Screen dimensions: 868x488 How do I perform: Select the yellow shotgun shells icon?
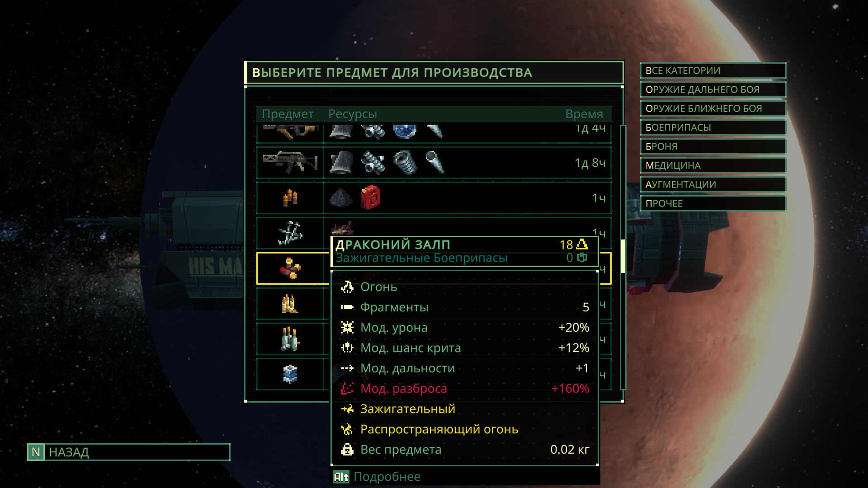[290, 304]
